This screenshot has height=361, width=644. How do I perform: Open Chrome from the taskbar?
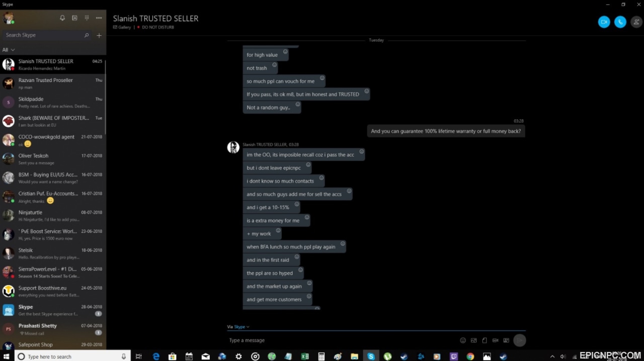[470, 356]
